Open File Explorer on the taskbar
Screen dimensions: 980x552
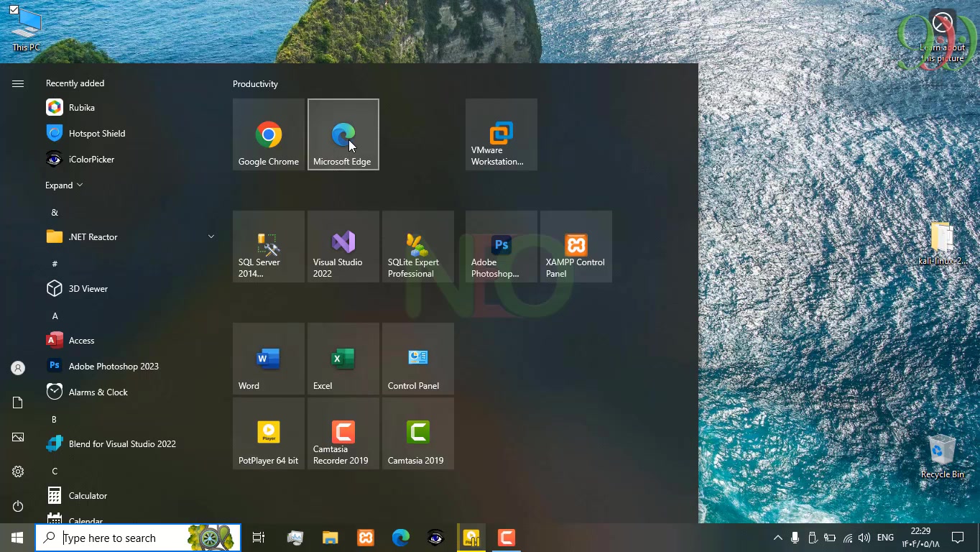pos(330,538)
